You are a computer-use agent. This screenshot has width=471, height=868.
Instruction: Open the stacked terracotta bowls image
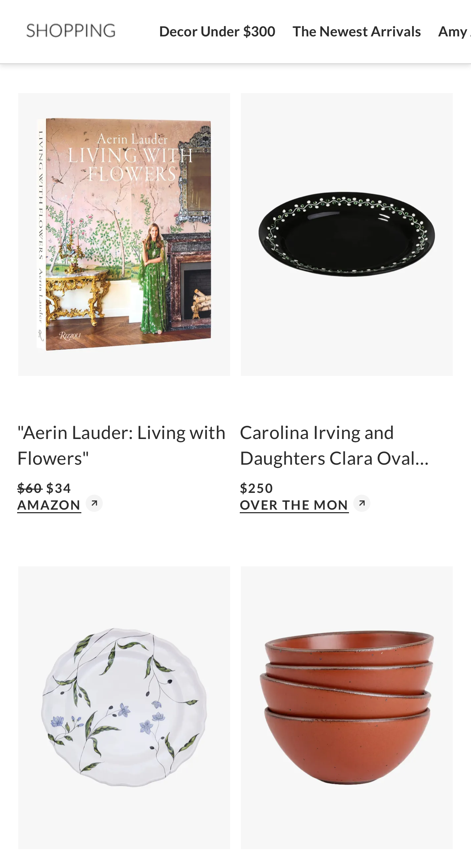point(347,707)
